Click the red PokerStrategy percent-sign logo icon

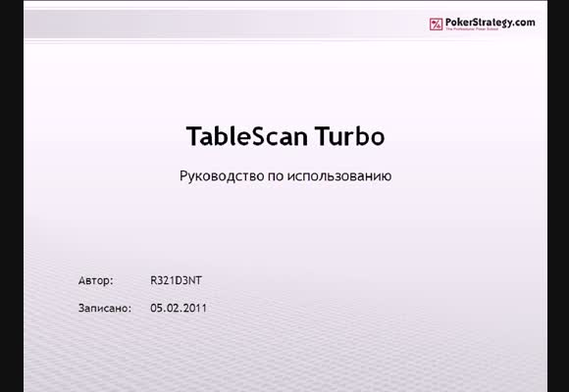click(436, 24)
